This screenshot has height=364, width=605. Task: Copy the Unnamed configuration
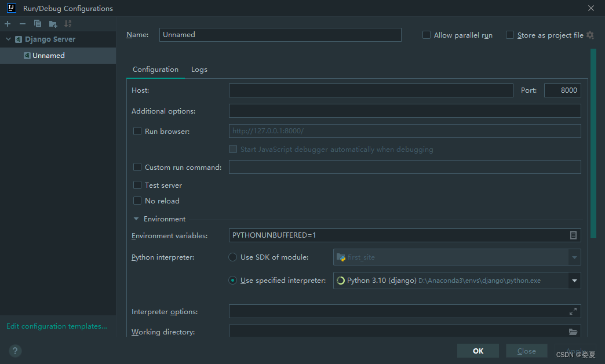click(x=37, y=24)
